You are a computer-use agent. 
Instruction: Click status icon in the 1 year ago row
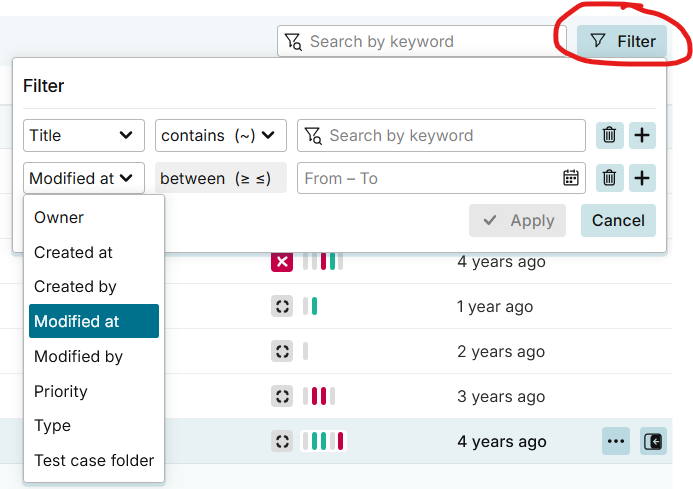point(282,307)
